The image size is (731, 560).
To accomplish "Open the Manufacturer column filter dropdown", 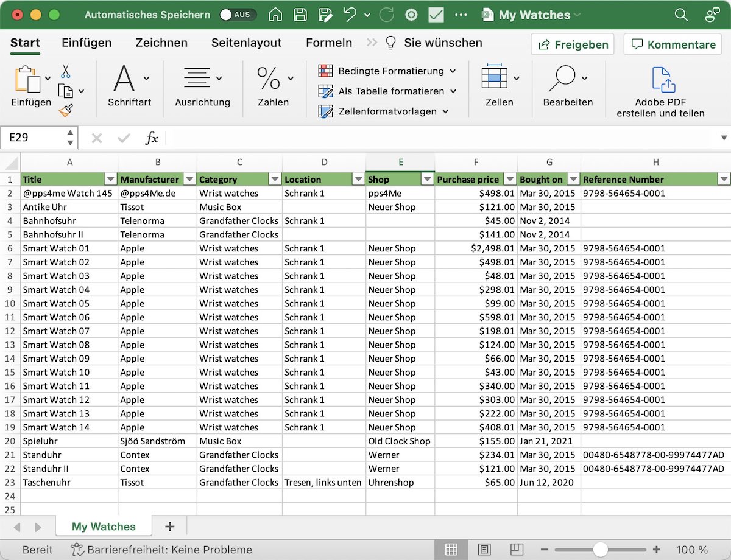I will [x=189, y=179].
